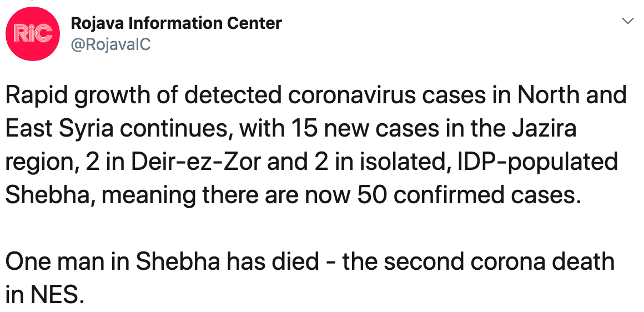Click 'East Syria continues' text

(116, 129)
